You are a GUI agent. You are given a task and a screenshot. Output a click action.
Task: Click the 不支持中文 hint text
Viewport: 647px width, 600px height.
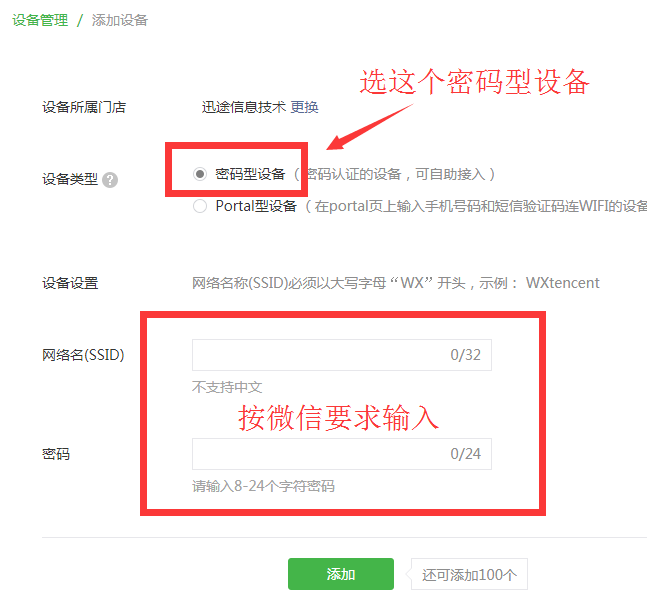click(227, 387)
